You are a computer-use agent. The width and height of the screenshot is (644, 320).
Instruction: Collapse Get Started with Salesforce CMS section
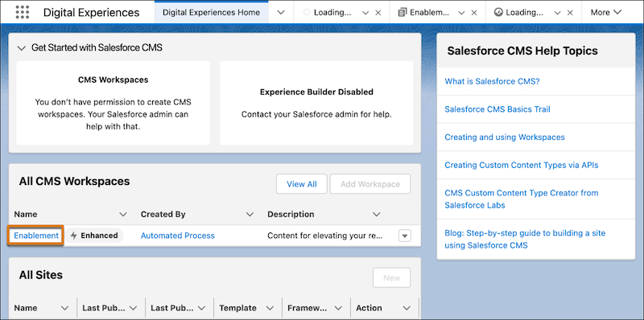pos(22,48)
